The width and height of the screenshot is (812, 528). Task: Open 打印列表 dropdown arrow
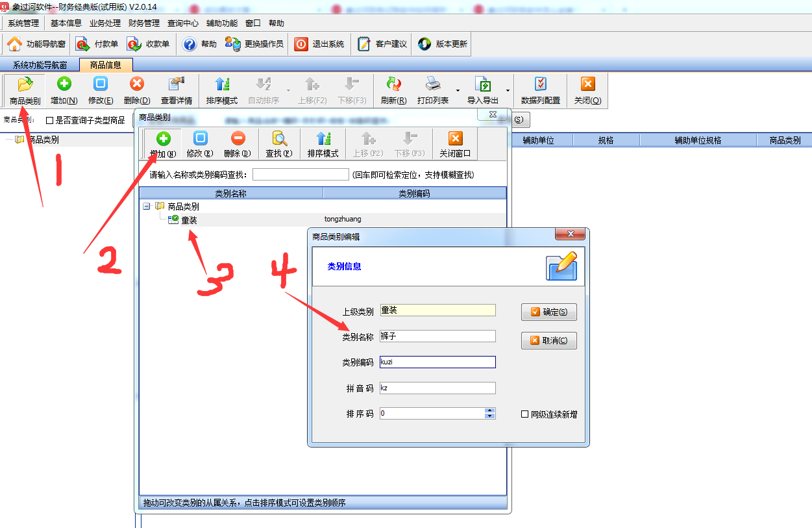(x=458, y=91)
